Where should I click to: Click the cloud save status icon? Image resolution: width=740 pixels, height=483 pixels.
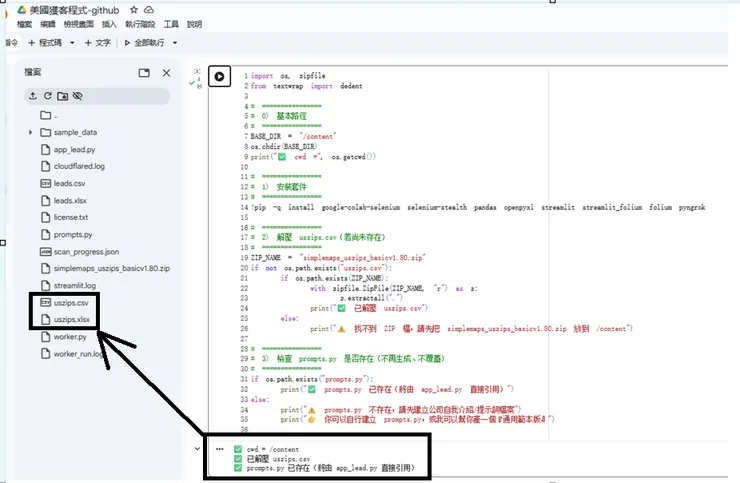(x=149, y=9)
